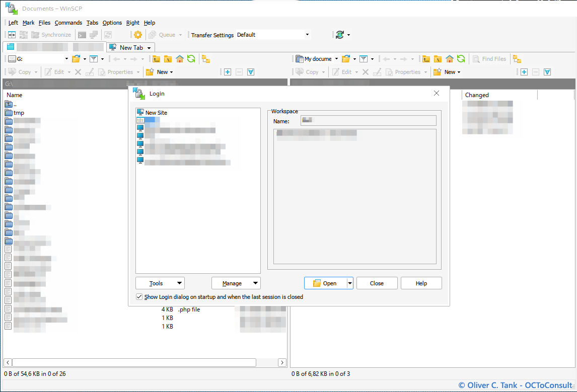The height and width of the screenshot is (392, 577).
Task: Click the Queue toolbar button
Action: click(166, 35)
